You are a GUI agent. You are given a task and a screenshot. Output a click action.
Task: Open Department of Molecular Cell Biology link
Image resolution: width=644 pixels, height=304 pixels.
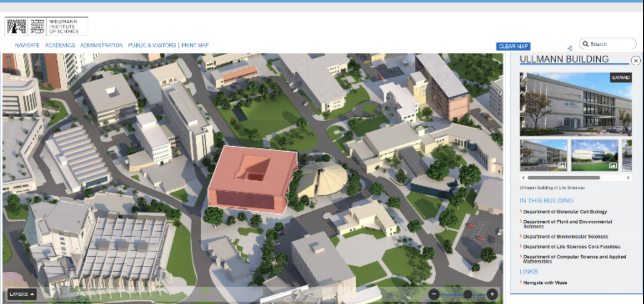[x=565, y=212]
